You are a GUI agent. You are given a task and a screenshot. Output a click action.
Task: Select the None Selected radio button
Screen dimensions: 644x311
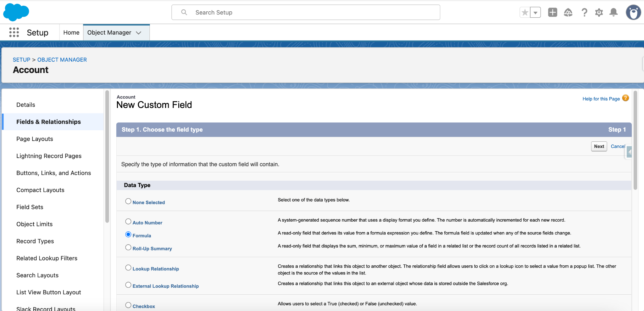tap(128, 201)
